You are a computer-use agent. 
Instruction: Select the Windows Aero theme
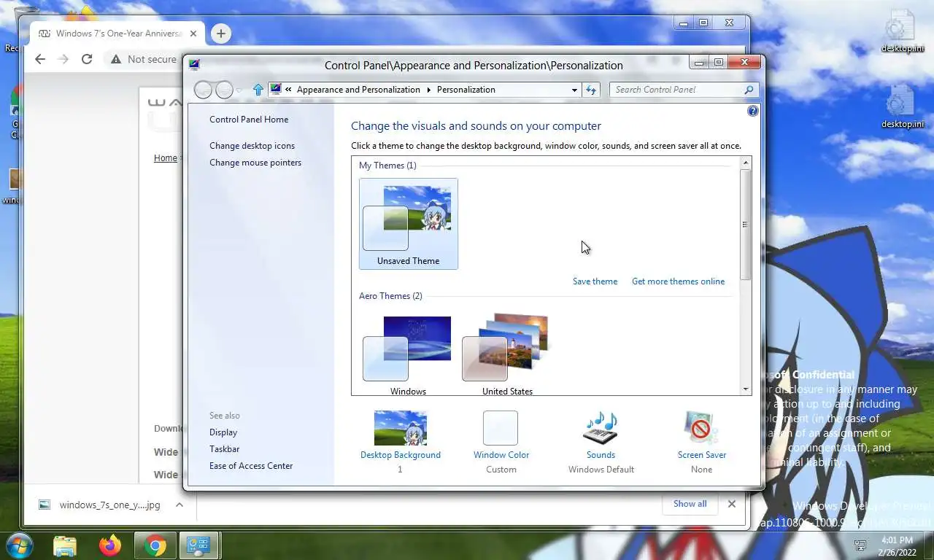click(408, 355)
